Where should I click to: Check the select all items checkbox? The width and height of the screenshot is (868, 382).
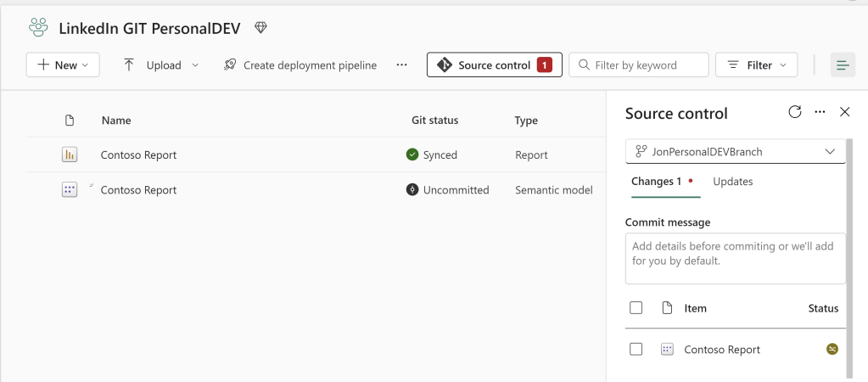coord(636,308)
